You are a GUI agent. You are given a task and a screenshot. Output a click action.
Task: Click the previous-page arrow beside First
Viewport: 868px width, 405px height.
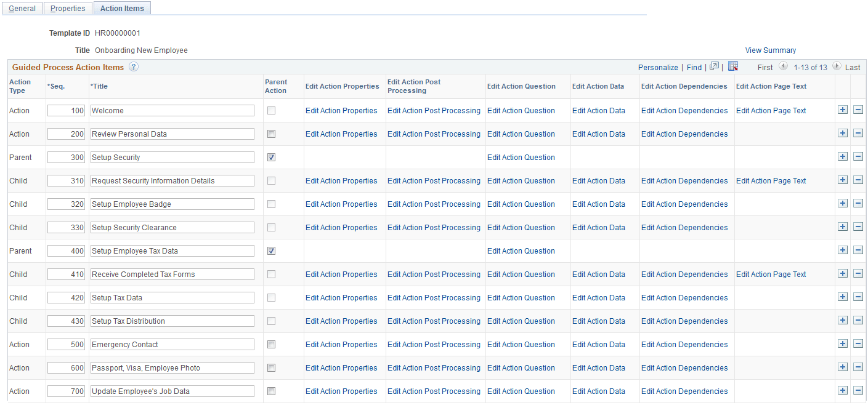pyautogui.click(x=784, y=66)
